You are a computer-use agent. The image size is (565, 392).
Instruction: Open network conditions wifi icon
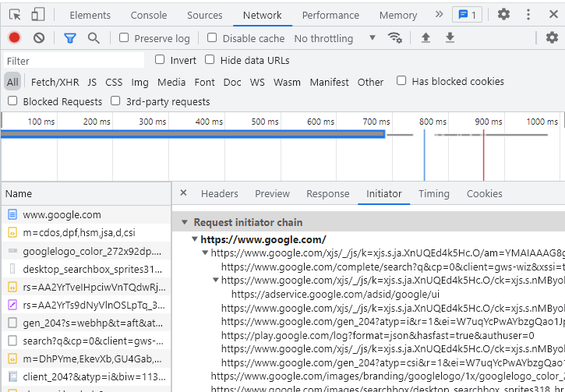click(394, 37)
